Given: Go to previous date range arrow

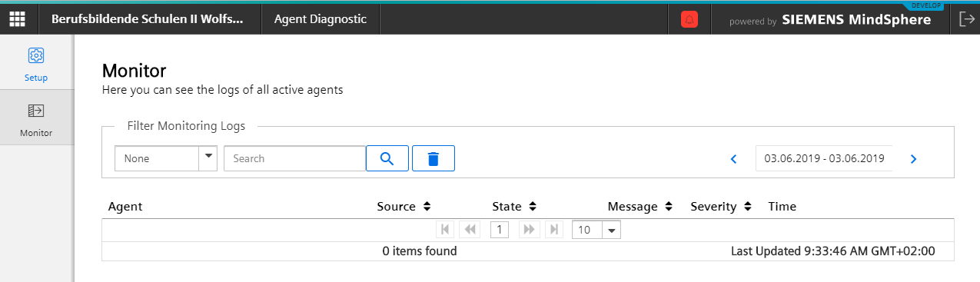Looking at the screenshot, I should point(733,159).
